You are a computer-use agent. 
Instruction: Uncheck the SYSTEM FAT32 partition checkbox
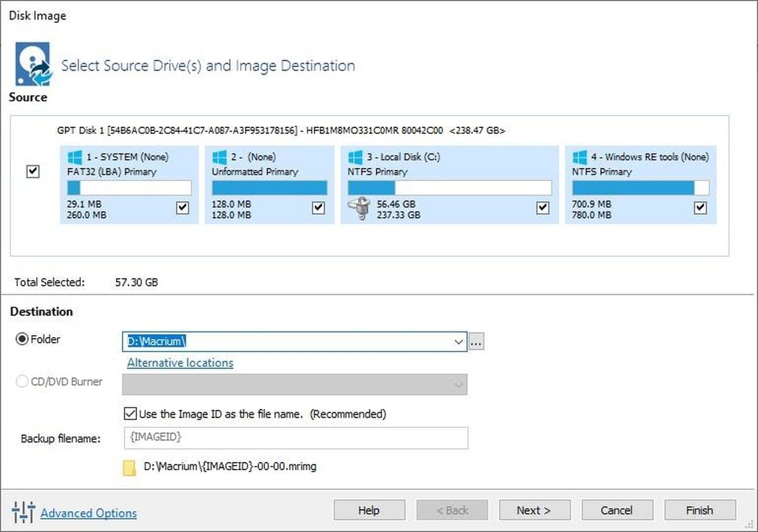pos(183,208)
